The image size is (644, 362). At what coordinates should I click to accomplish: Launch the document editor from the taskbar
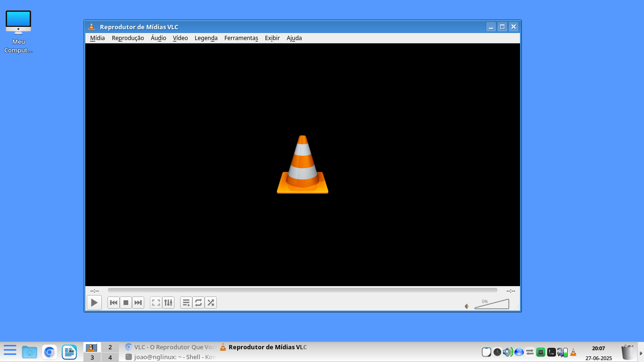pos(69,352)
